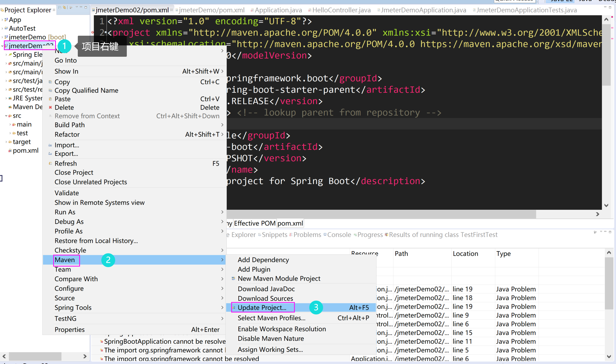Click the editor scrollbar down arrow
Screen dimensions: 616x364
tap(607, 205)
